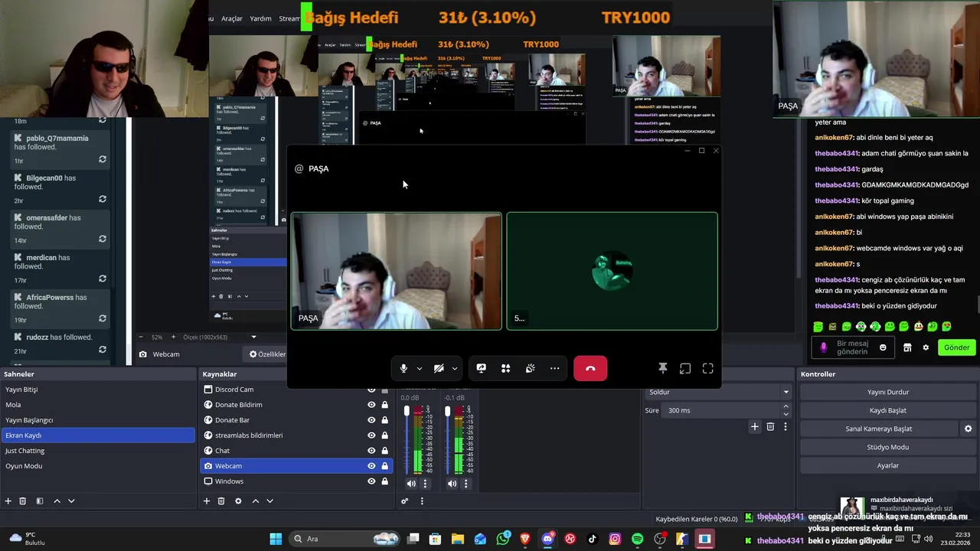
Task: Enable Stüdyo Modu
Action: (887, 447)
